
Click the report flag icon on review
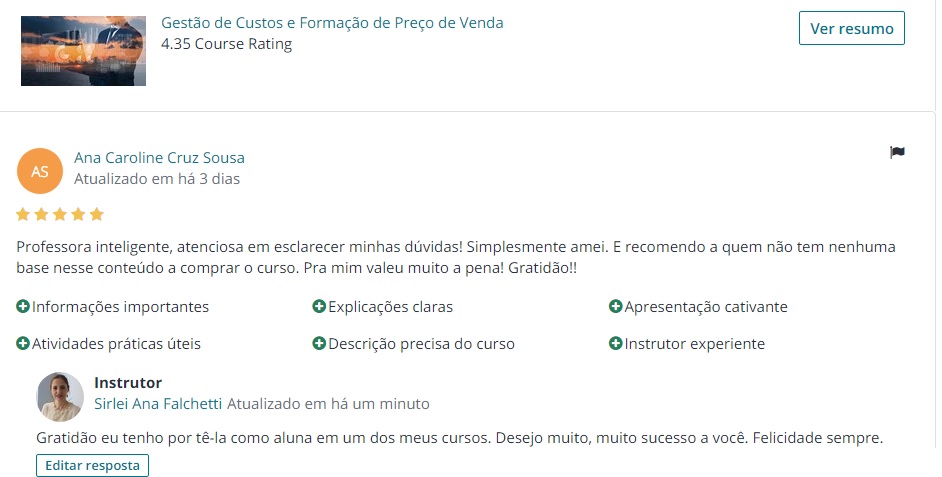[x=897, y=152]
